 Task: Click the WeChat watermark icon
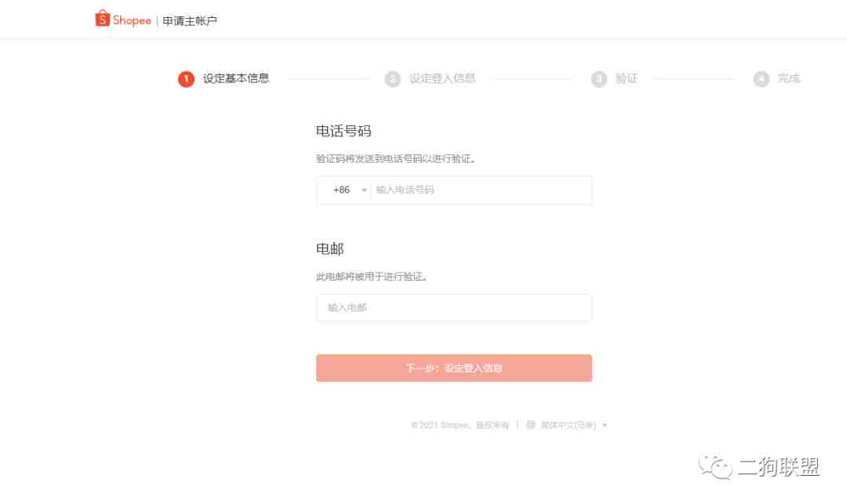point(715,466)
